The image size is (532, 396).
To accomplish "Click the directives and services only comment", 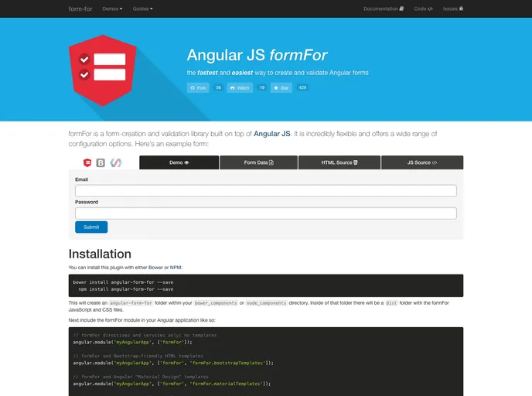I will [145, 335].
